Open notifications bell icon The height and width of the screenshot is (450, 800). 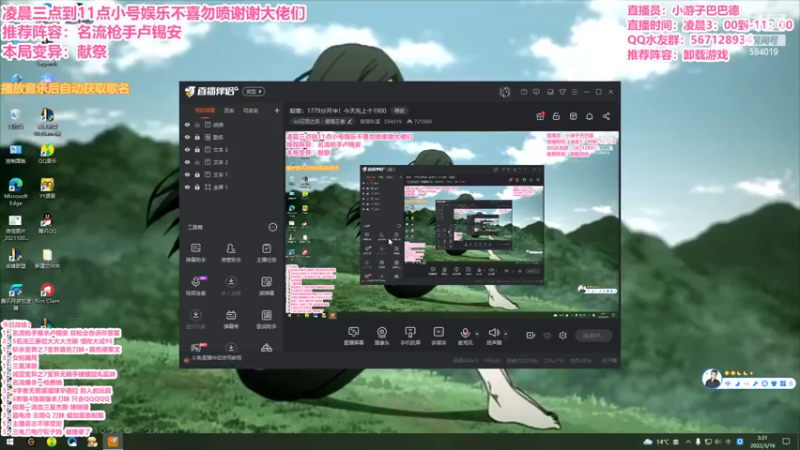[x=589, y=116]
